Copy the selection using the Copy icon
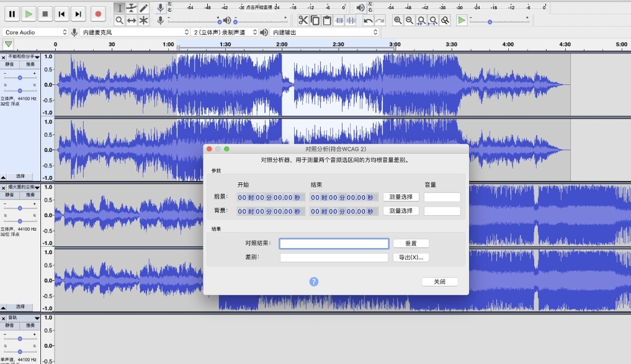 (315, 20)
